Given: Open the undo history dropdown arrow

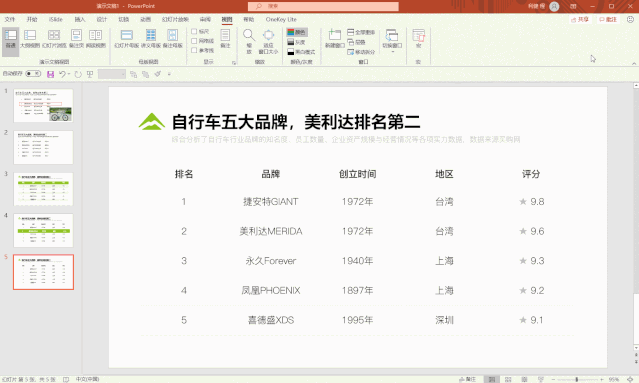Looking at the screenshot, I should [x=69, y=74].
